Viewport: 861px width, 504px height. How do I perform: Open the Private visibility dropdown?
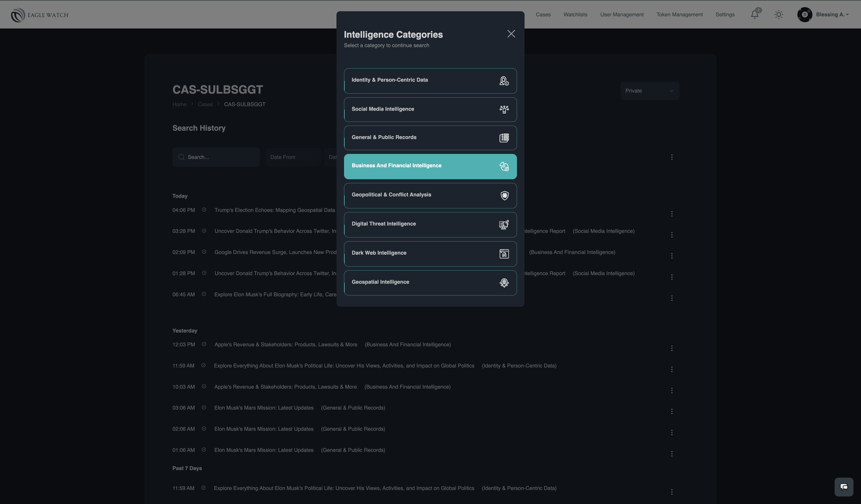[x=650, y=90]
